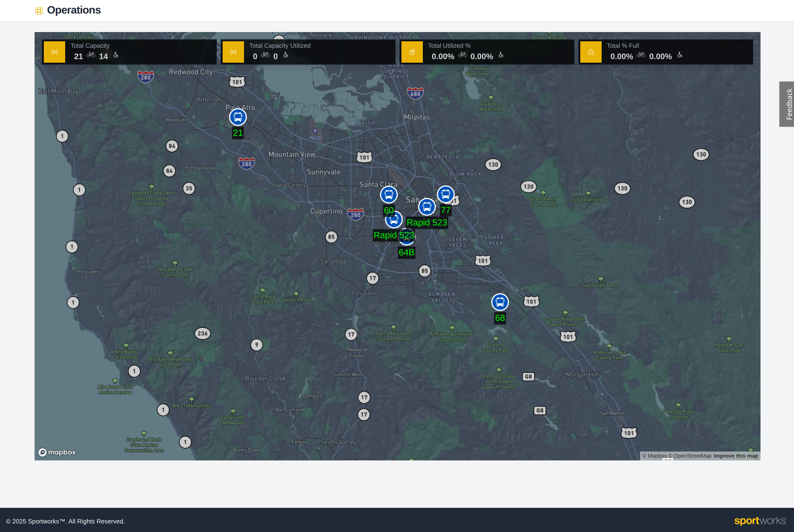Click the Total Capacity Utilized yellow icon
Image resolution: width=794 pixels, height=532 pixels.
pos(233,52)
